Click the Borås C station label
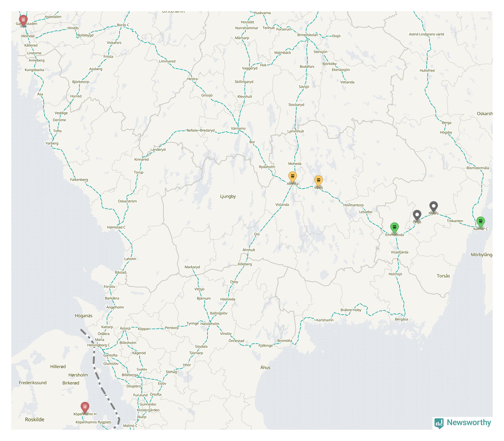Screen dimensions: 504x441 (123, 25)
